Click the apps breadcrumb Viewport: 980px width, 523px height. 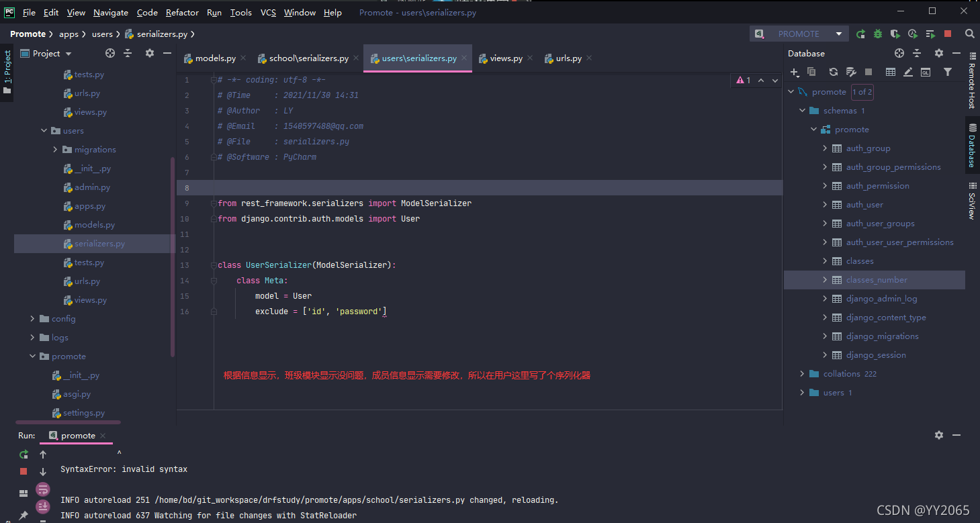click(69, 34)
